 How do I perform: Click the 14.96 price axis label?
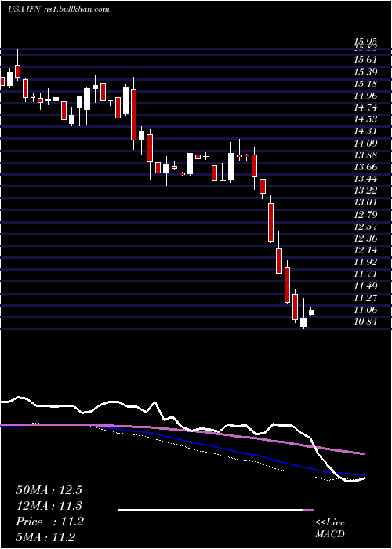365,96
